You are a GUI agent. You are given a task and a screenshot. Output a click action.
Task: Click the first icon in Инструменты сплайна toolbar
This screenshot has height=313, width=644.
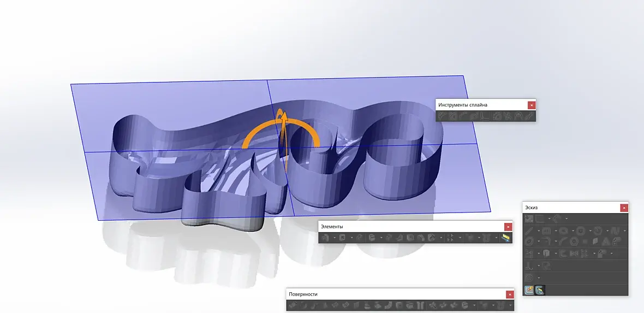click(x=442, y=116)
